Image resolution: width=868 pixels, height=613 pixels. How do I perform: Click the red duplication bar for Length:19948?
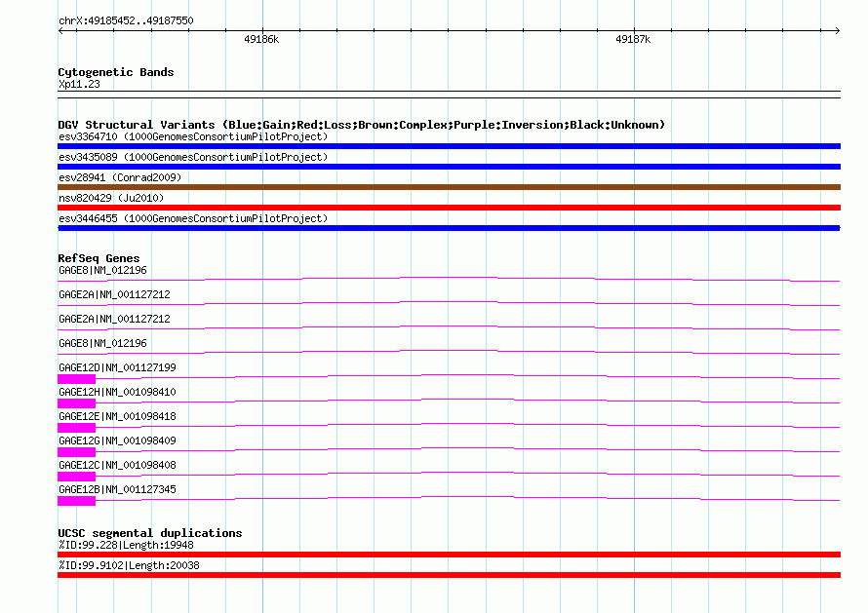tap(449, 555)
